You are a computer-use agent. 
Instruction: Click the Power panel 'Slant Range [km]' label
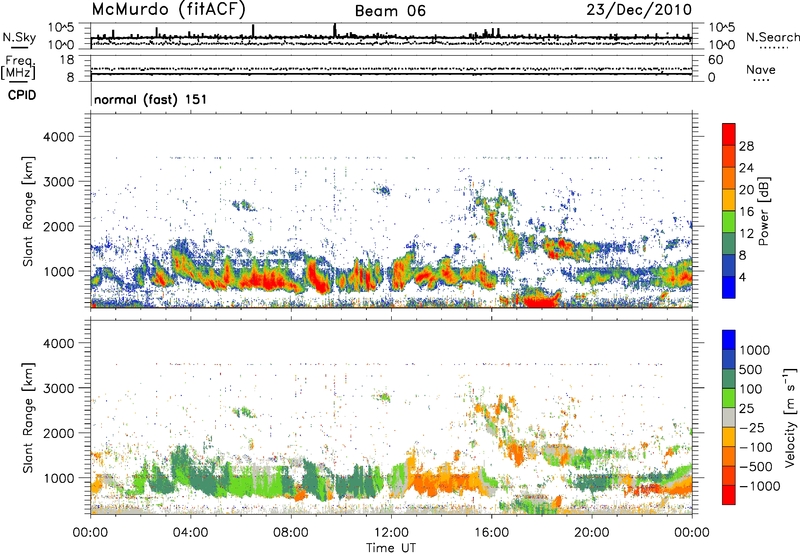(x=28, y=211)
